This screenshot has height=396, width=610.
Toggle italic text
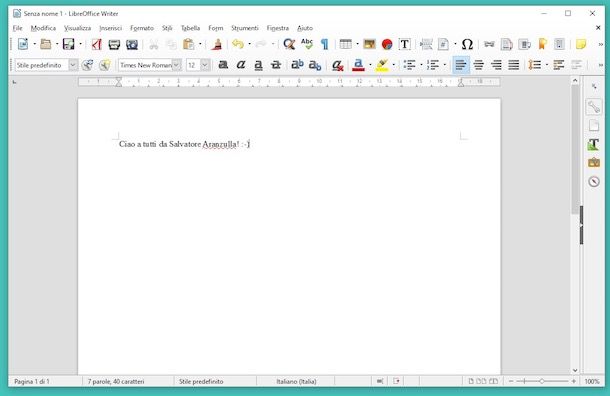pyautogui.click(x=241, y=65)
